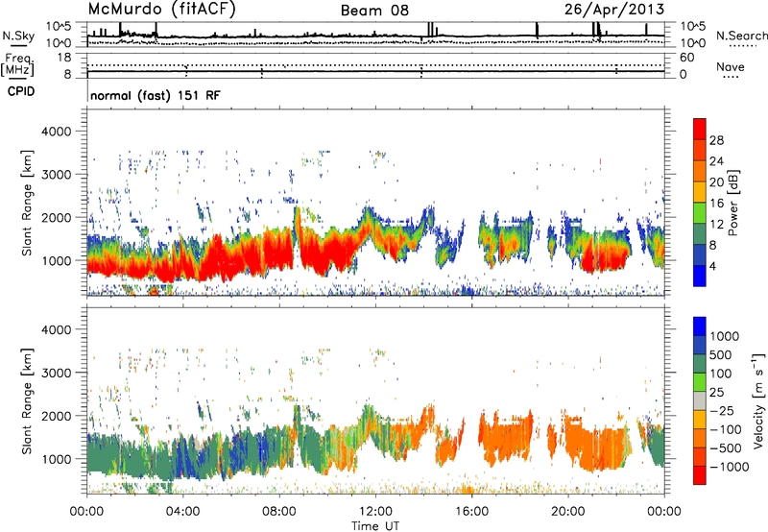The image size is (768, 532).
Task: Click the '4' power scale value
Action: click(x=712, y=266)
